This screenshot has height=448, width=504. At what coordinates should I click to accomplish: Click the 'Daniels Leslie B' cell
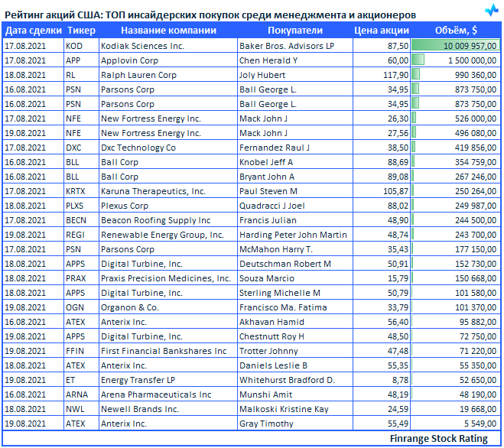pos(295,365)
